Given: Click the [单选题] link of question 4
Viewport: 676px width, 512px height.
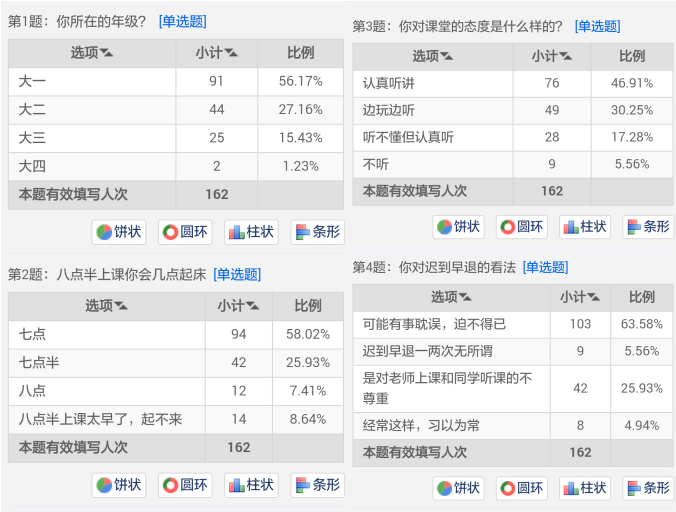Looking at the screenshot, I should point(545,268).
